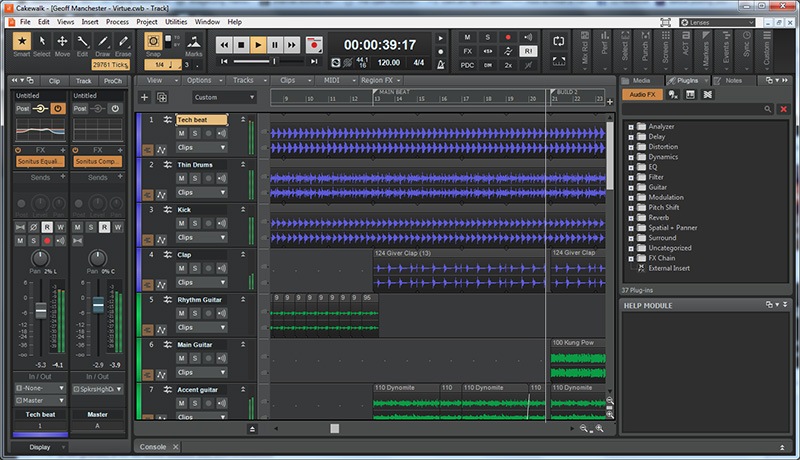Click the plug-in search field
Screen dimensions: 800x460
pyautogui.click(x=697, y=109)
